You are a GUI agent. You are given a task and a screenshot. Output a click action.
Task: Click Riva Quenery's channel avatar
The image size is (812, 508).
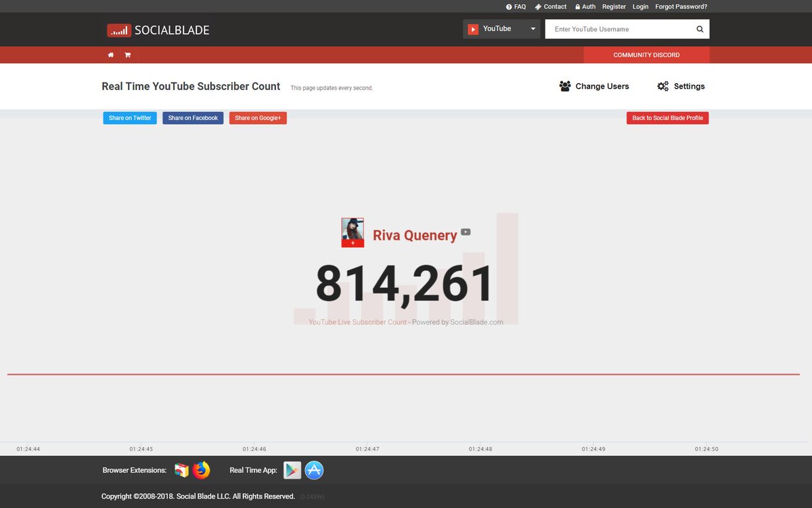click(353, 232)
